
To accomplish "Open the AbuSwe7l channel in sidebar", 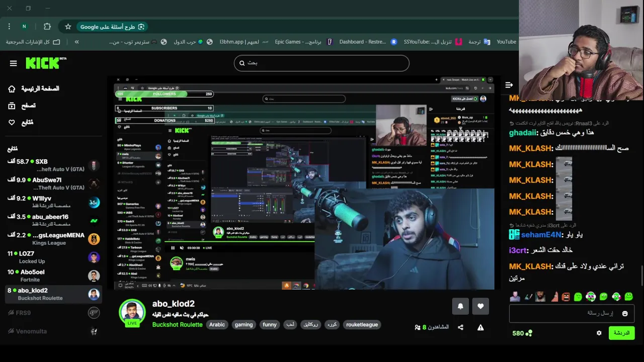I will (x=53, y=184).
